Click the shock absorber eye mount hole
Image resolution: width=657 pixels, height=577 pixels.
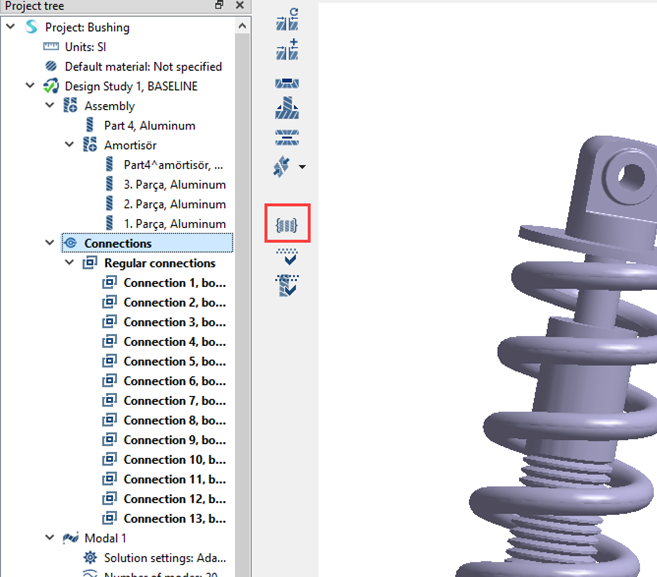632,176
